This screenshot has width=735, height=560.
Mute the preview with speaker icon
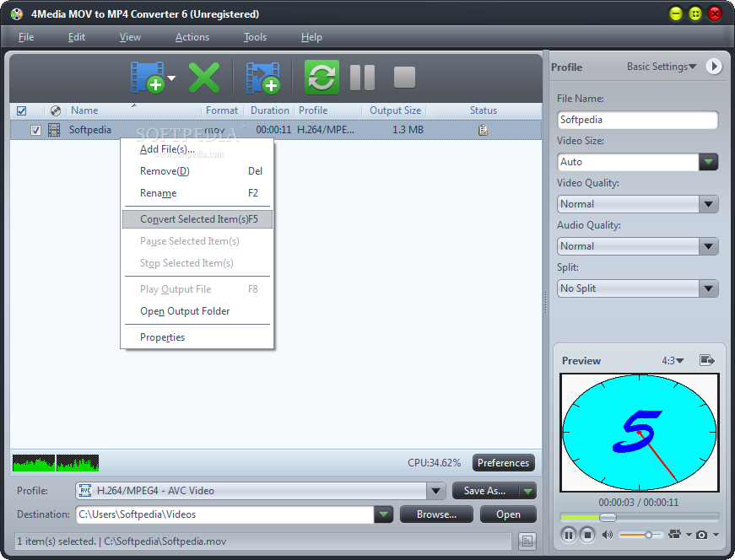coord(608,535)
